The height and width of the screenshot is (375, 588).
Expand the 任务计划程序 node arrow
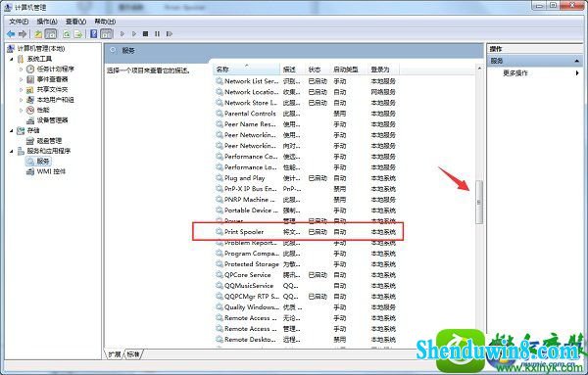(x=21, y=69)
